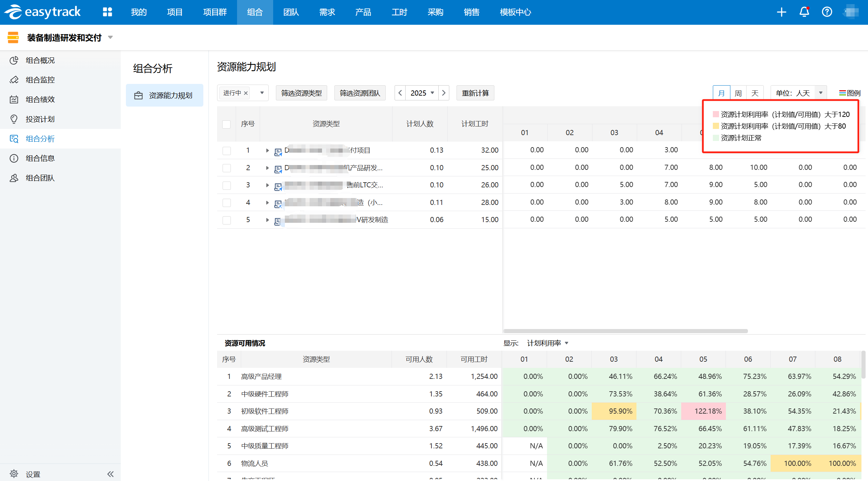Select the 周 view tab
Screen dimensions: 868x481
click(x=738, y=93)
